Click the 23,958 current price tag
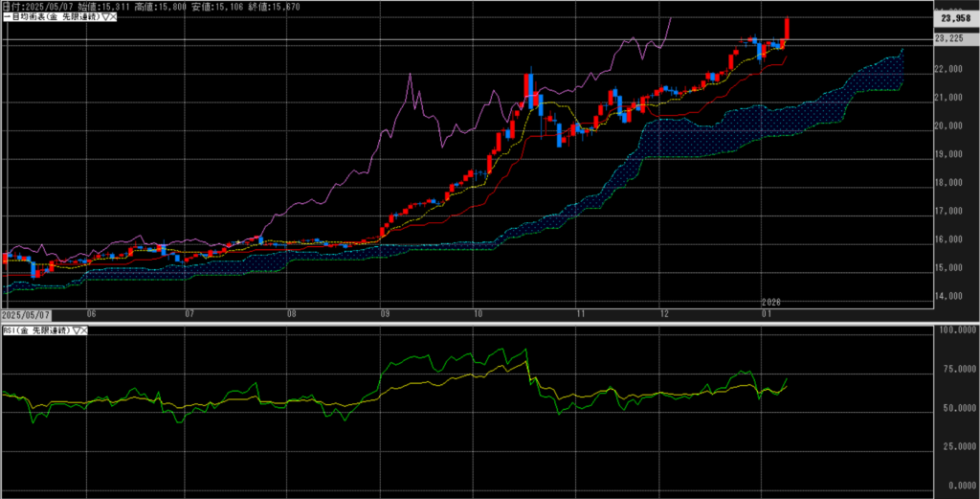Viewport: 980px width, 499px height. click(x=956, y=17)
